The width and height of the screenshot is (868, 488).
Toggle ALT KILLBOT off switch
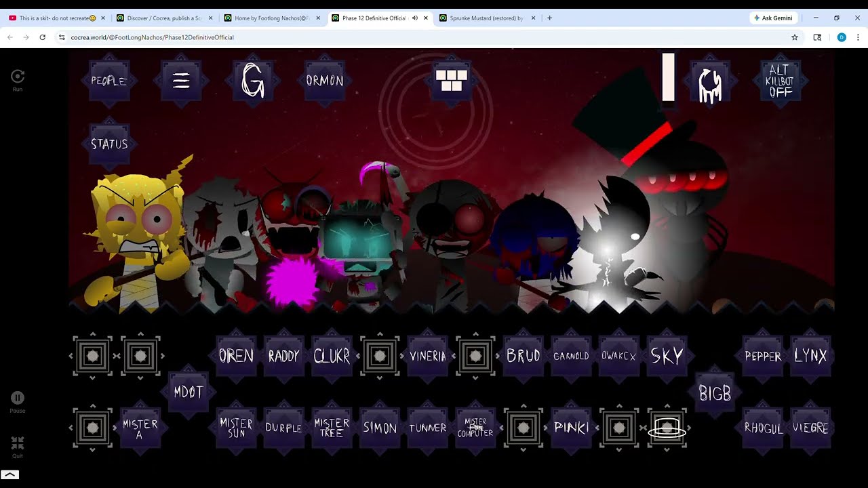pyautogui.click(x=780, y=81)
